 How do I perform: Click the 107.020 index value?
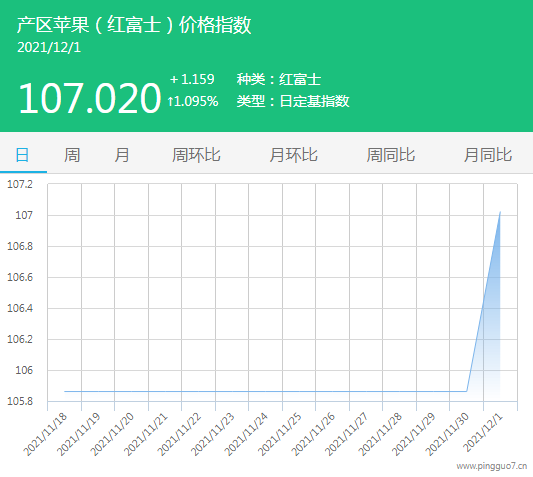tap(89, 98)
